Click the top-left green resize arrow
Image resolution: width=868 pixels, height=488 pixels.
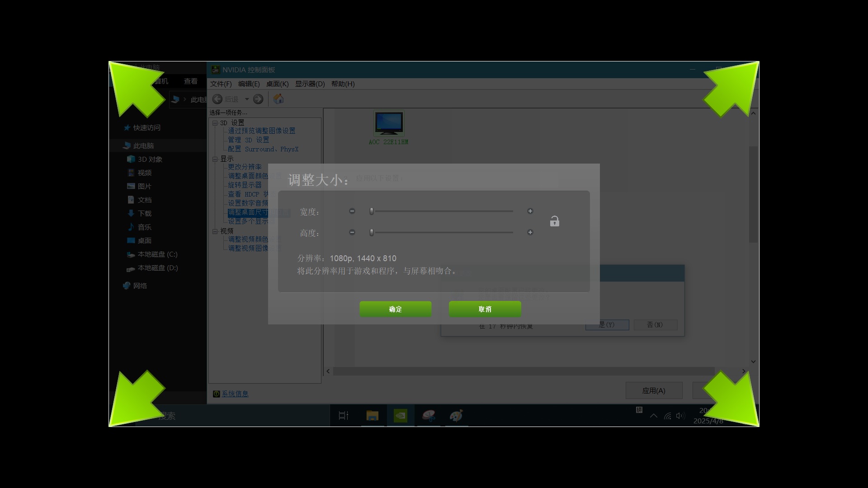[x=136, y=89]
